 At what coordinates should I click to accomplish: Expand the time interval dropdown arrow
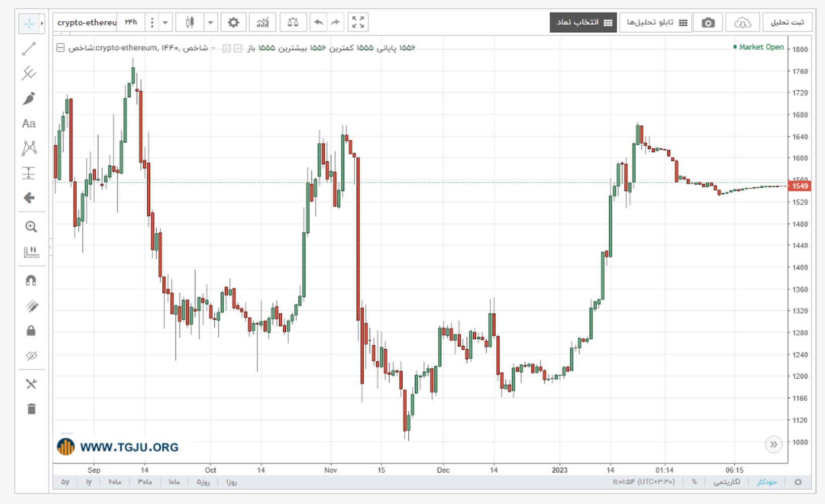pyautogui.click(x=165, y=22)
